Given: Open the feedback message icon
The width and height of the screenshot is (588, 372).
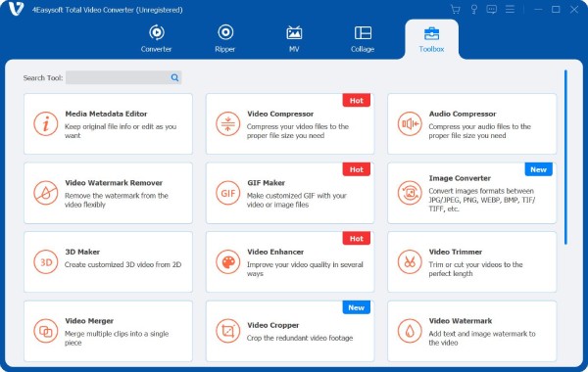Looking at the screenshot, I should [x=492, y=10].
